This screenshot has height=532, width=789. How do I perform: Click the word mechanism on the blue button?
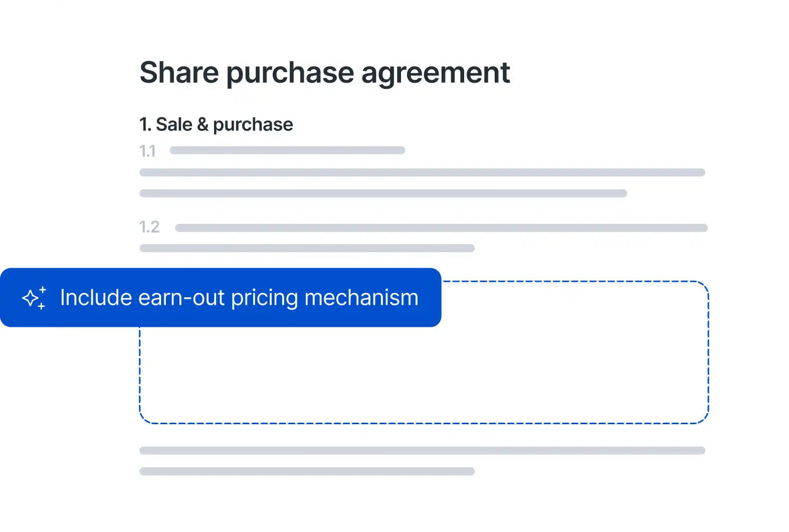click(x=361, y=298)
